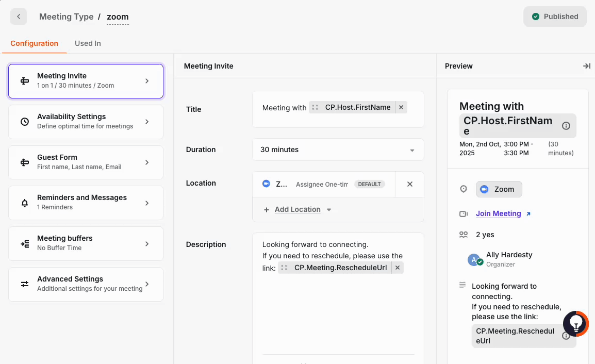Remove the CP.Meeting.RescheduleUrl token in description
The width and height of the screenshot is (595, 364).
(398, 268)
